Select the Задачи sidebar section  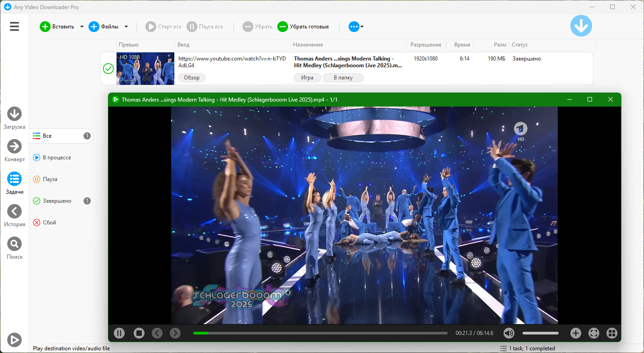(14, 183)
